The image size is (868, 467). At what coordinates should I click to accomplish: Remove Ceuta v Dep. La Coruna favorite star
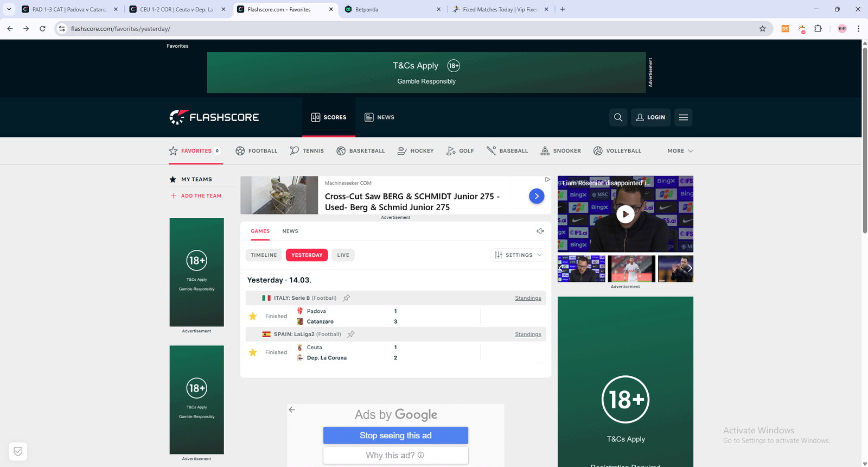(253, 352)
